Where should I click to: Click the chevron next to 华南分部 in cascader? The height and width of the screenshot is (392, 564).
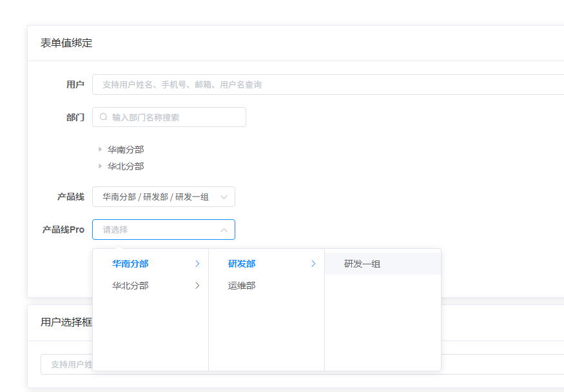pyautogui.click(x=197, y=264)
